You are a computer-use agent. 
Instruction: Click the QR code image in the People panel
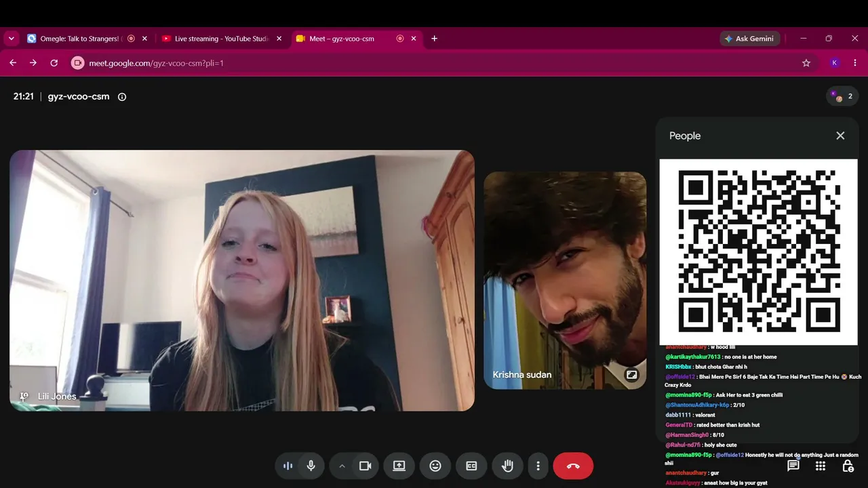[759, 252]
